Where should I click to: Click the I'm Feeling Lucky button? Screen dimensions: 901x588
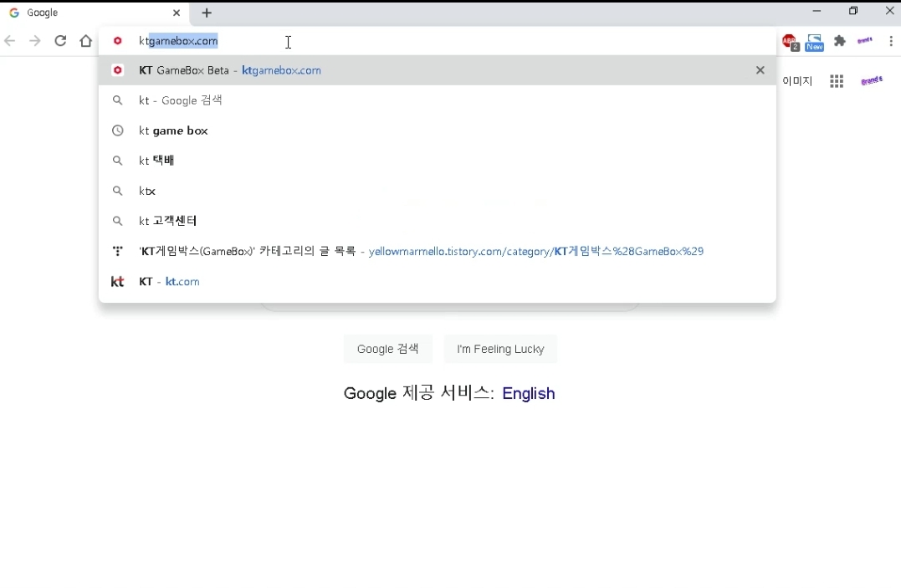(500, 349)
